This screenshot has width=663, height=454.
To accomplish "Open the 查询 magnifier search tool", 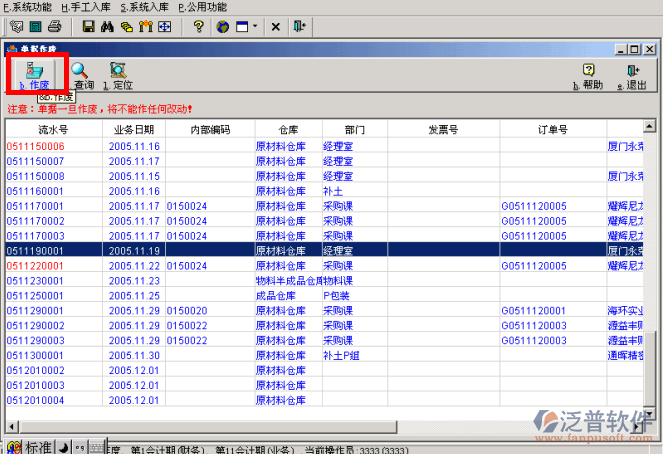I will tap(82, 75).
